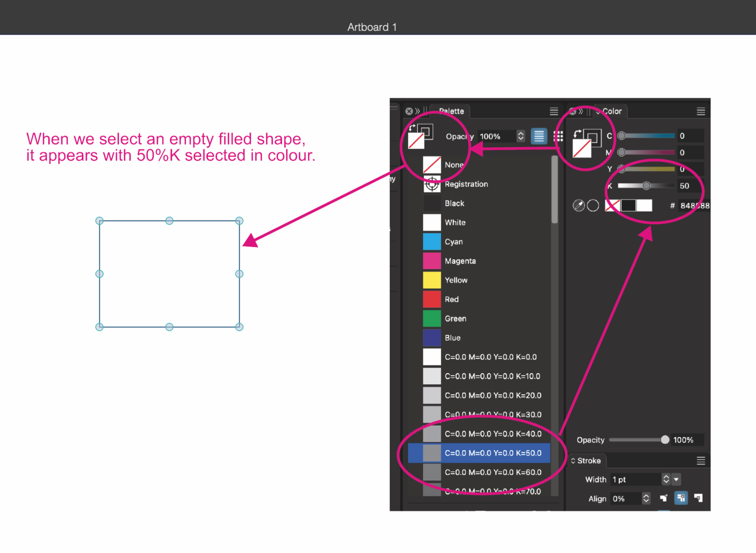Select the K=50.0 gray palette entry
Viewport: 756px width, 553px height.
[x=492, y=453]
